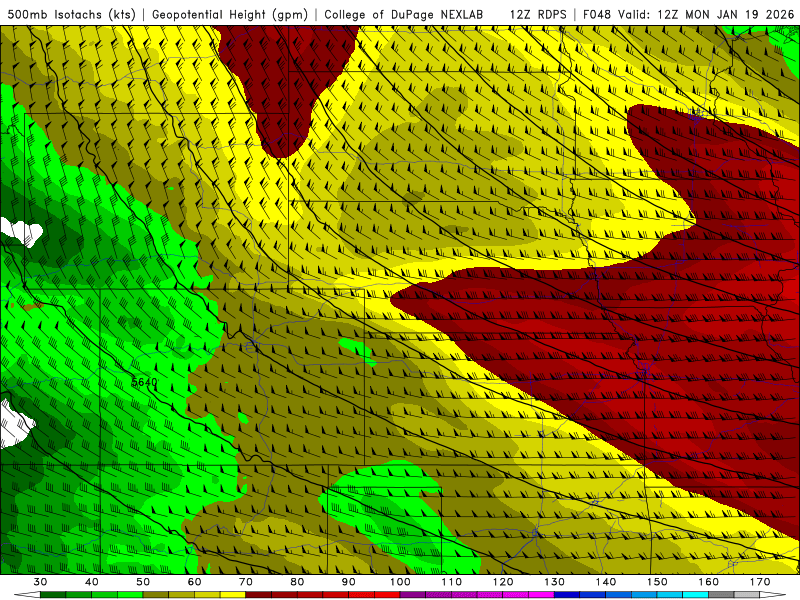Click the '170' value on the color scale
Image resolution: width=800 pixels, height=600 pixels.
760,582
